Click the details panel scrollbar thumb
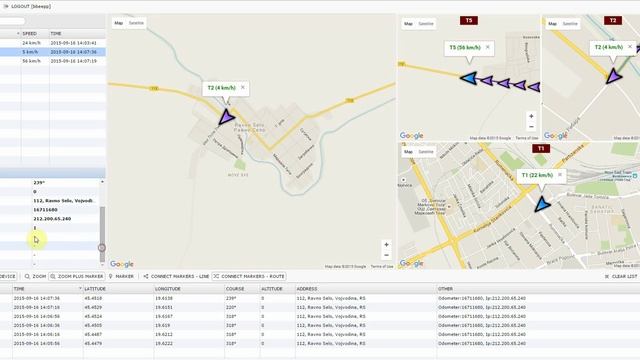The image size is (640, 360). (x=102, y=233)
